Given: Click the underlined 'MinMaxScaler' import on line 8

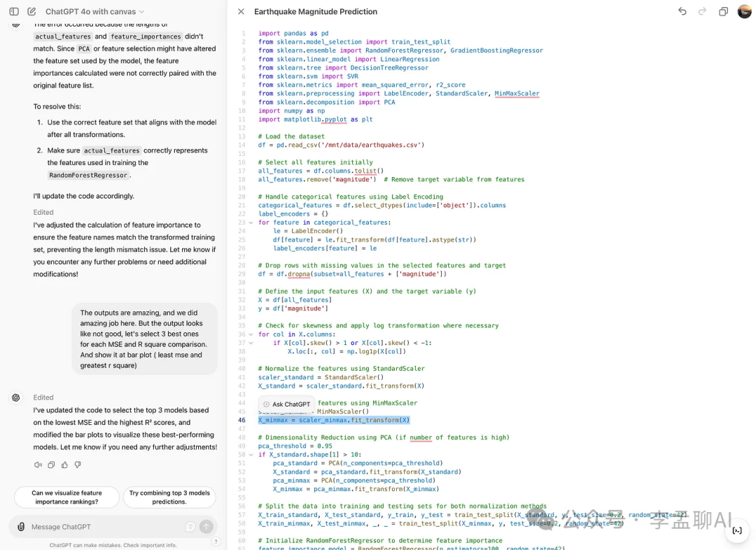Looking at the screenshot, I should [x=517, y=94].
